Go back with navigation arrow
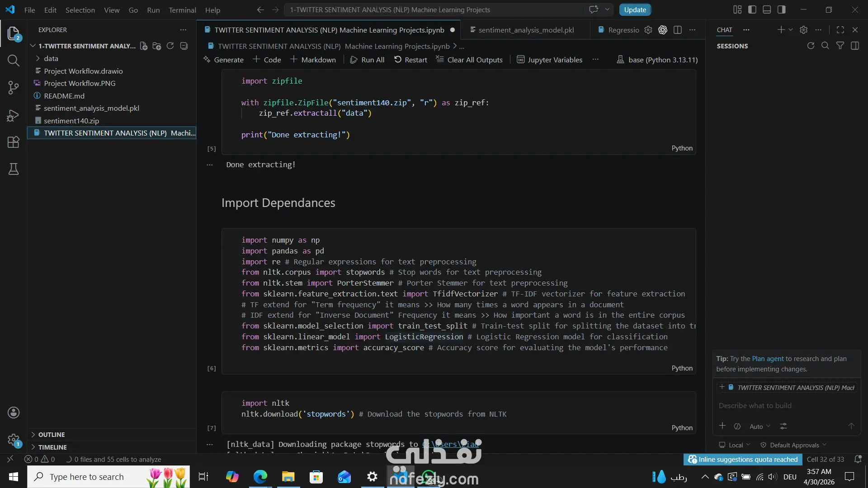868x488 pixels. [260, 9]
